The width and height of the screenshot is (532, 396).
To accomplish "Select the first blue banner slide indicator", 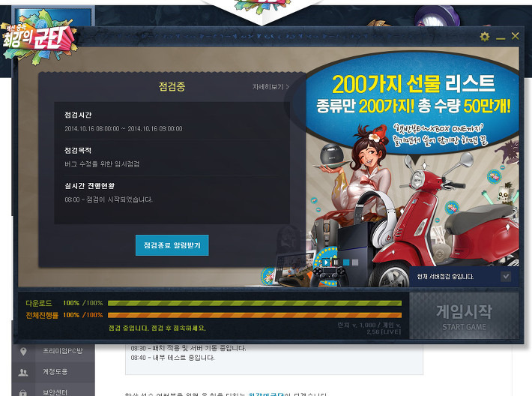I will [x=346, y=262].
